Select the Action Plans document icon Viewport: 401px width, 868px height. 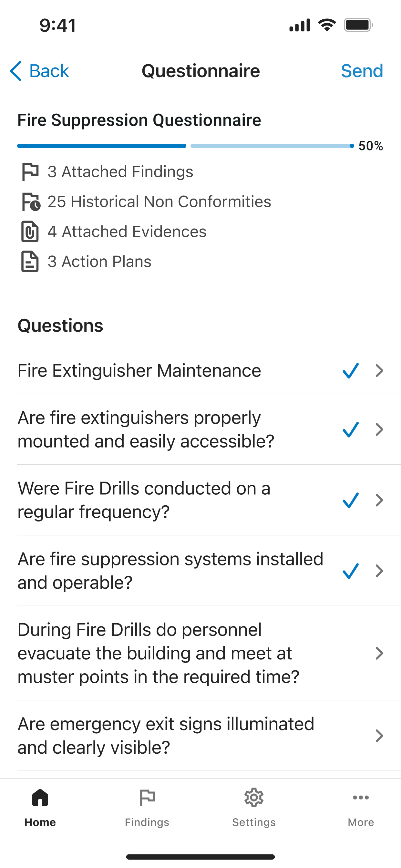click(x=30, y=262)
